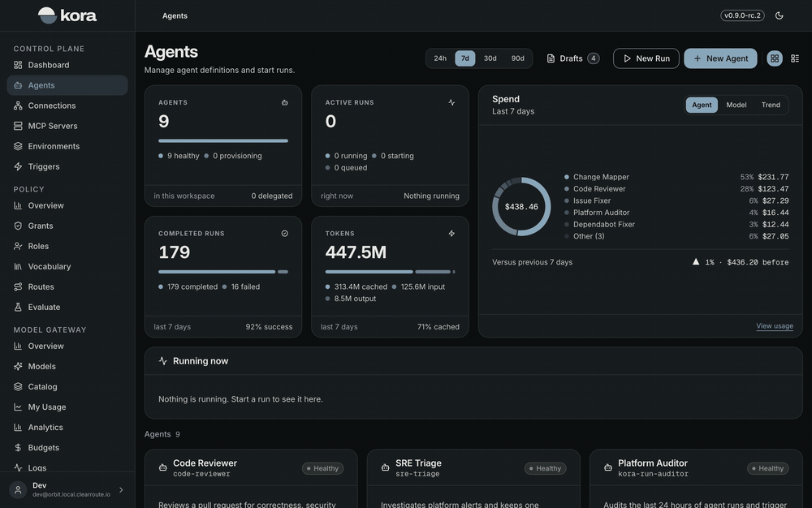Select the 90d time range
Viewport: 812px width, 508px height.
click(x=518, y=58)
